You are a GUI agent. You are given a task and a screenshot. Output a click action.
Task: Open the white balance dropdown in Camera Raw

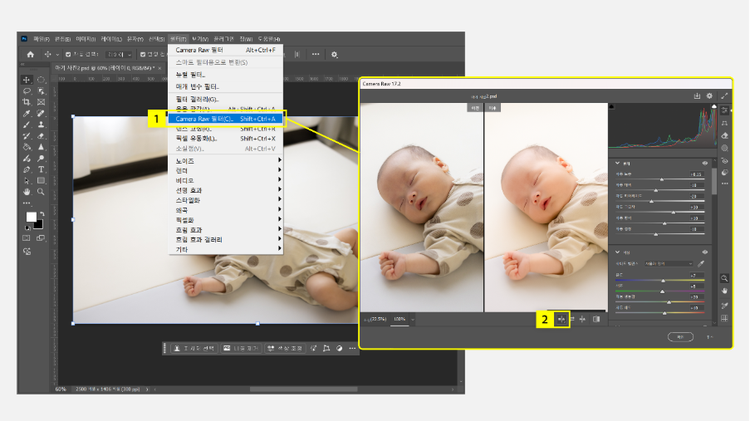(668, 264)
